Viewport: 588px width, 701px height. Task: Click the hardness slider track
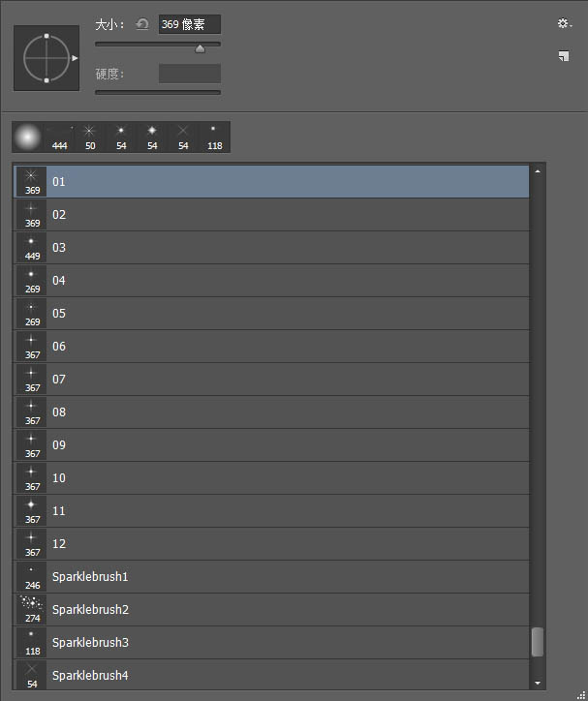click(x=158, y=93)
